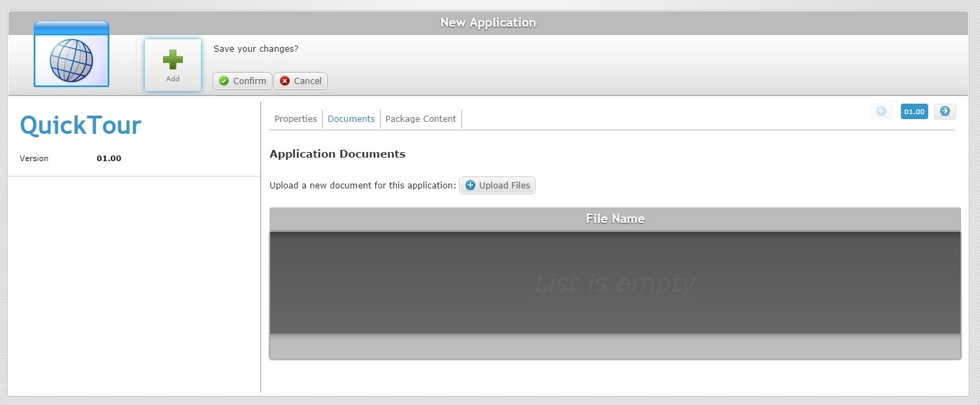980x405 pixels.
Task: Click the 'List is empty' area
Action: pyautogui.click(x=615, y=283)
